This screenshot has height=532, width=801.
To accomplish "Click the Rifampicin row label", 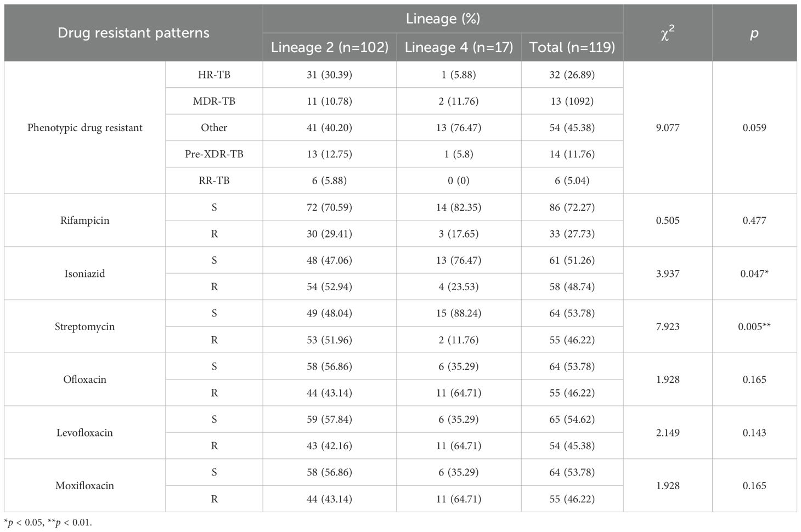I will click(85, 220).
